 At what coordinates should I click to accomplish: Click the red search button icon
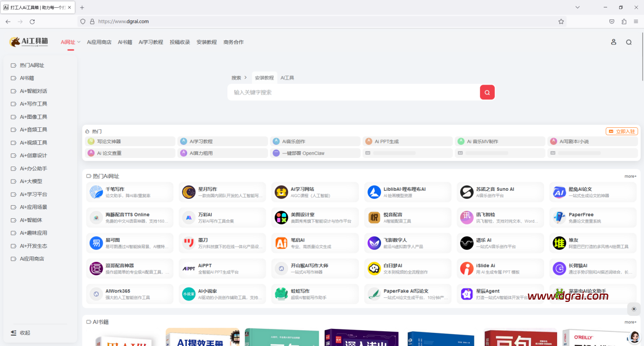coord(487,92)
